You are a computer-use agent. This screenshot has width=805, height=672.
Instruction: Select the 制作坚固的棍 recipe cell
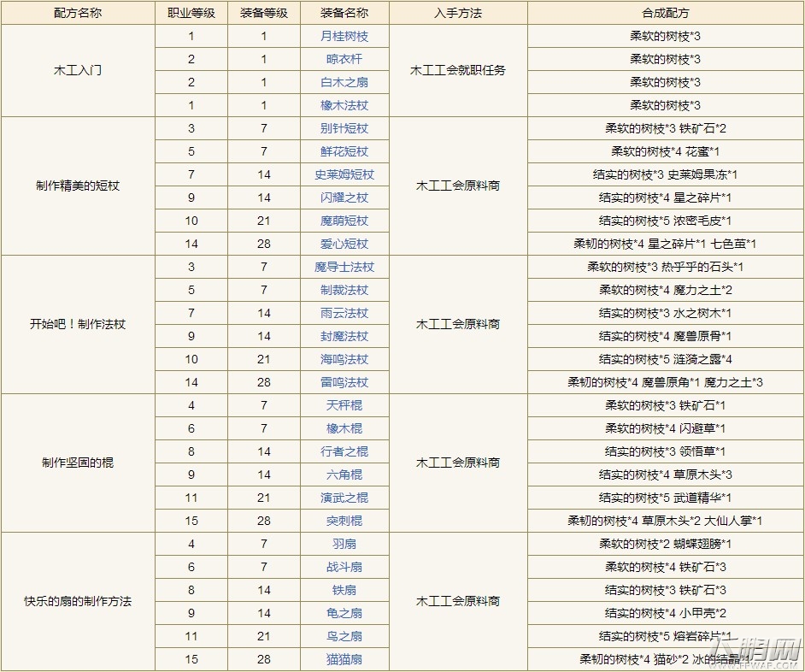78,463
